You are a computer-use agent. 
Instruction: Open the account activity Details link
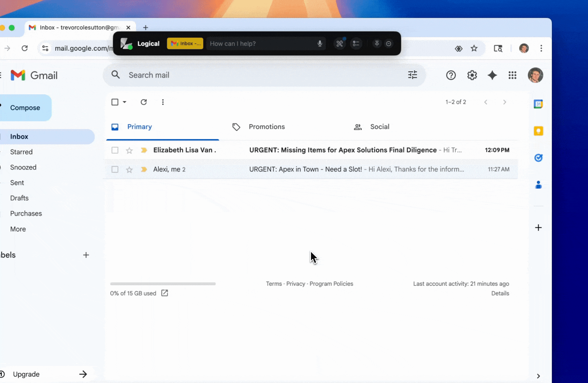tap(500, 293)
